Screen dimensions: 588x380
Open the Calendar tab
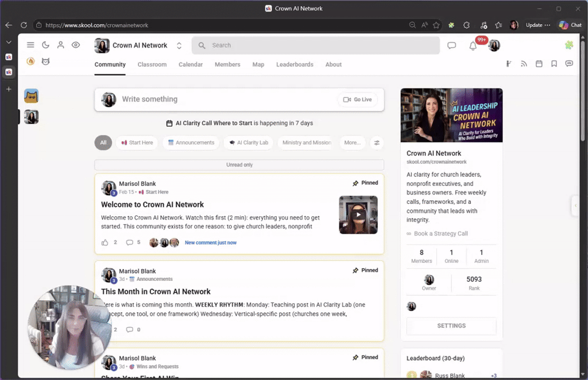[x=191, y=64]
